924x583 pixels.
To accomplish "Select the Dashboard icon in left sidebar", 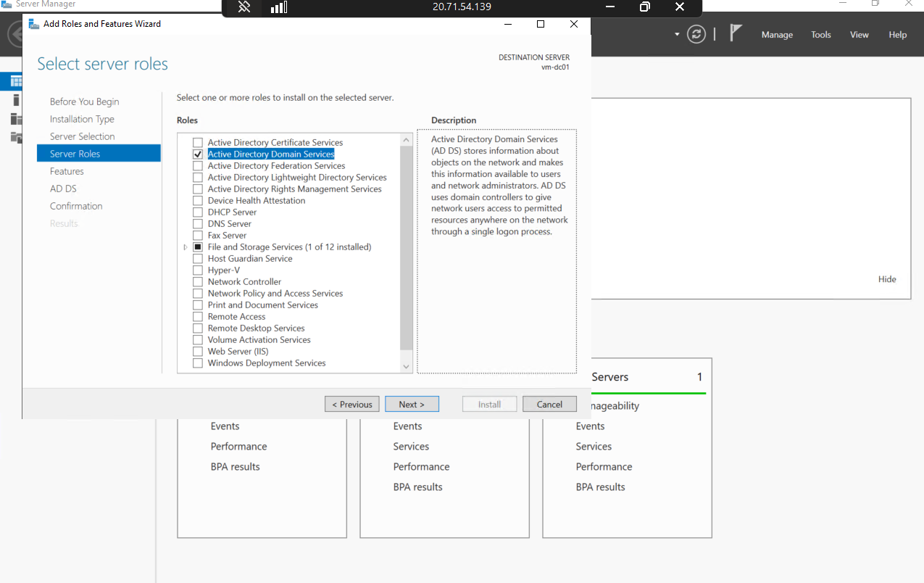I will point(16,81).
